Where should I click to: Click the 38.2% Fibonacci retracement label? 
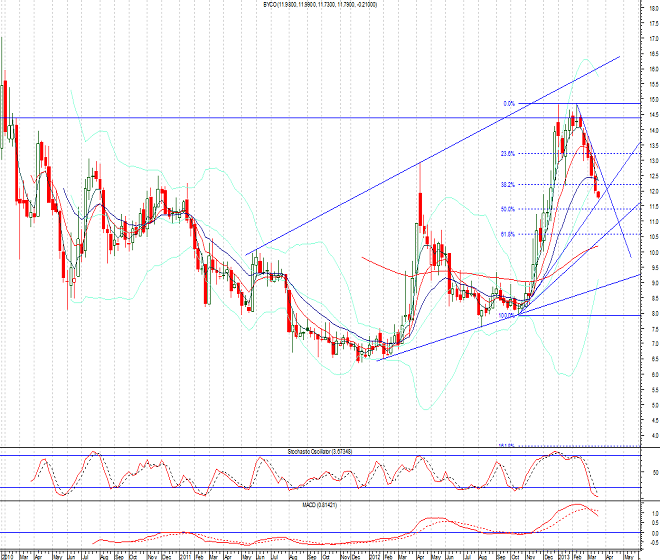(507, 185)
